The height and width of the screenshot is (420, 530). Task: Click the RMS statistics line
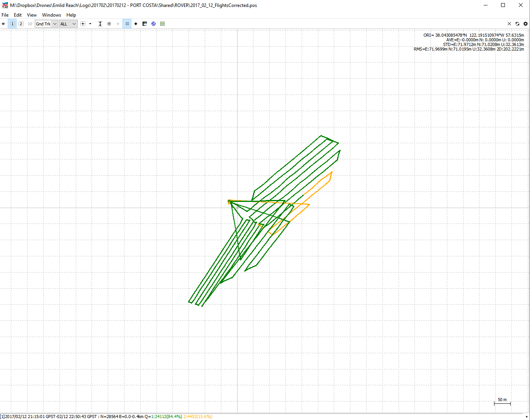tap(469, 49)
